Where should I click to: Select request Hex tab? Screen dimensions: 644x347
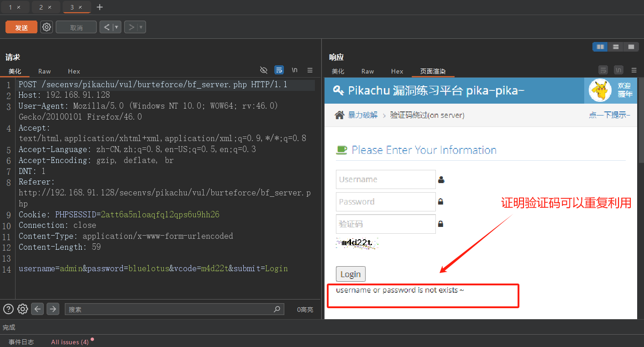(x=74, y=71)
